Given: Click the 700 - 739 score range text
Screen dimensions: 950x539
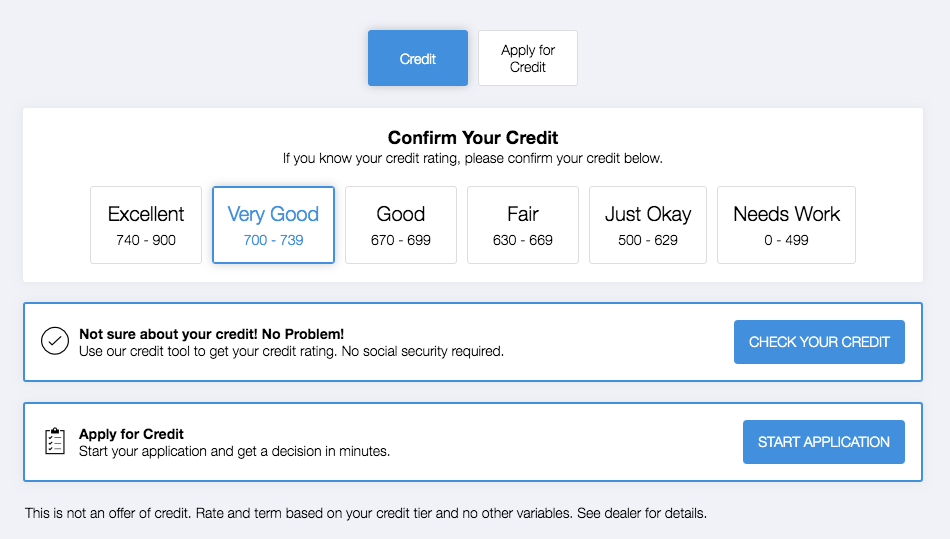Looking at the screenshot, I should (x=273, y=240).
